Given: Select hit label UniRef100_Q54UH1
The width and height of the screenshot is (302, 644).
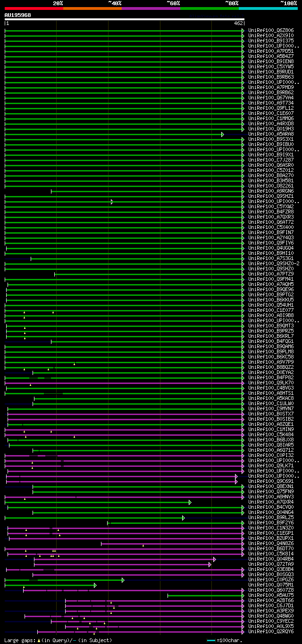Looking at the screenshot, I should (x=271, y=305).
